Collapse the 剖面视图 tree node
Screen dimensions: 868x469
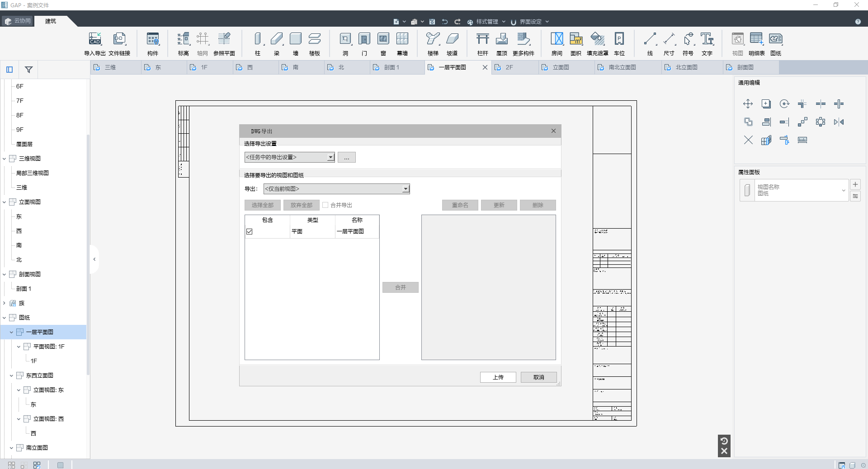pyautogui.click(x=4, y=274)
